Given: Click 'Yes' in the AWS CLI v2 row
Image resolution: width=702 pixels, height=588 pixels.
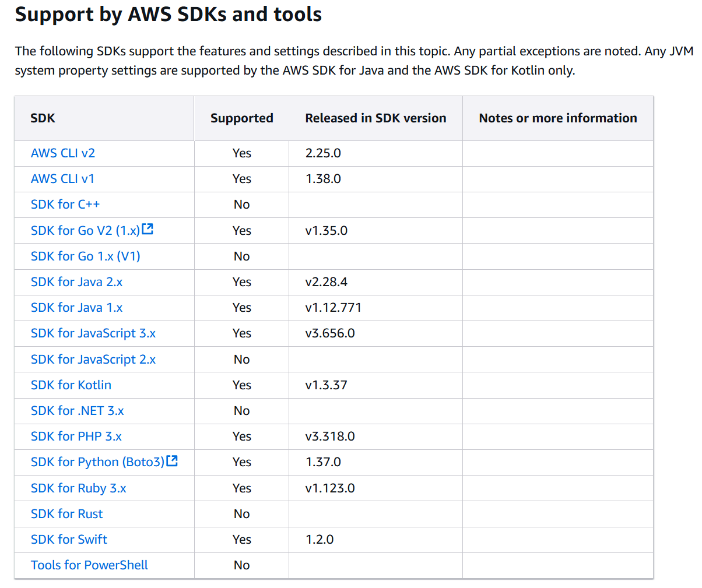Looking at the screenshot, I should point(241,153).
